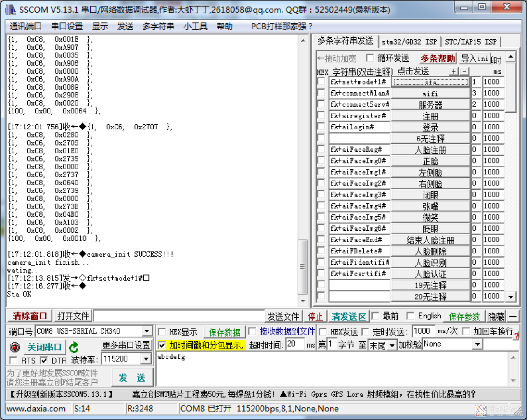Click multi-string list scroll down arrow
527x420 pixels.
511,297
